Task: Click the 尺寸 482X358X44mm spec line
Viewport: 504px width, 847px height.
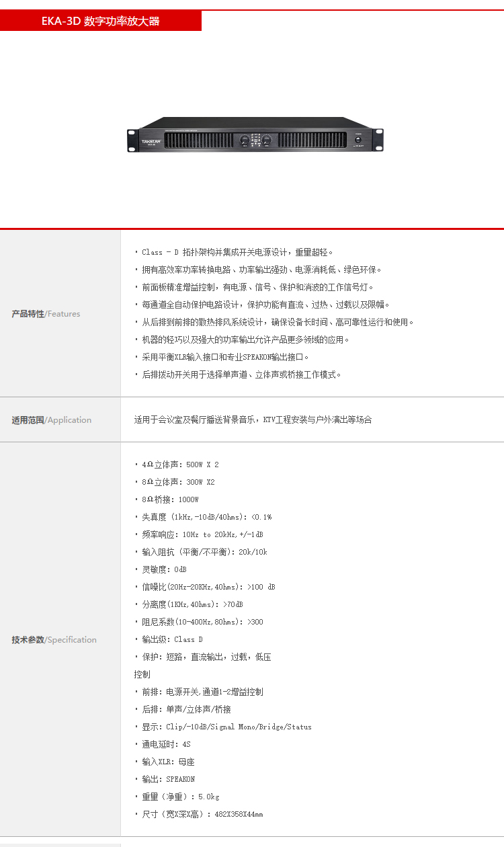Action: (199, 814)
